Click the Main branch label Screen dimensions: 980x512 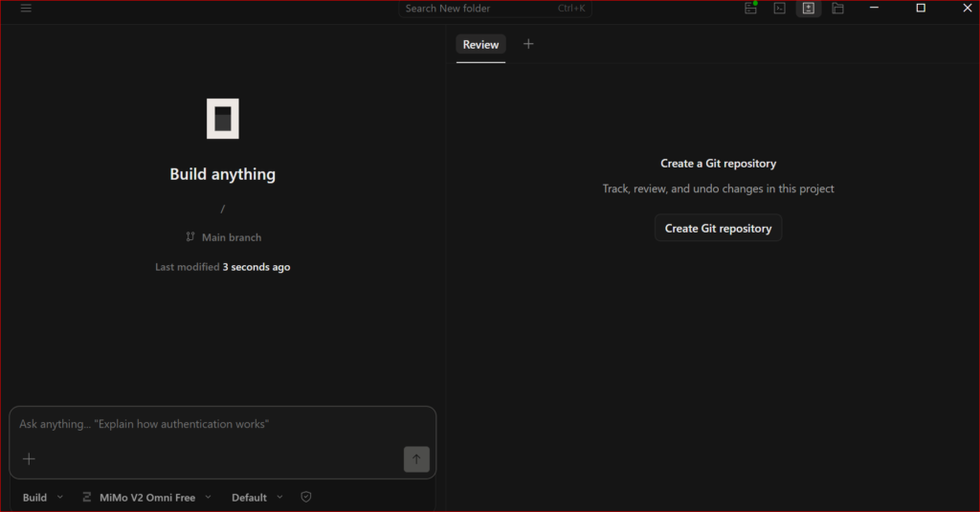231,237
